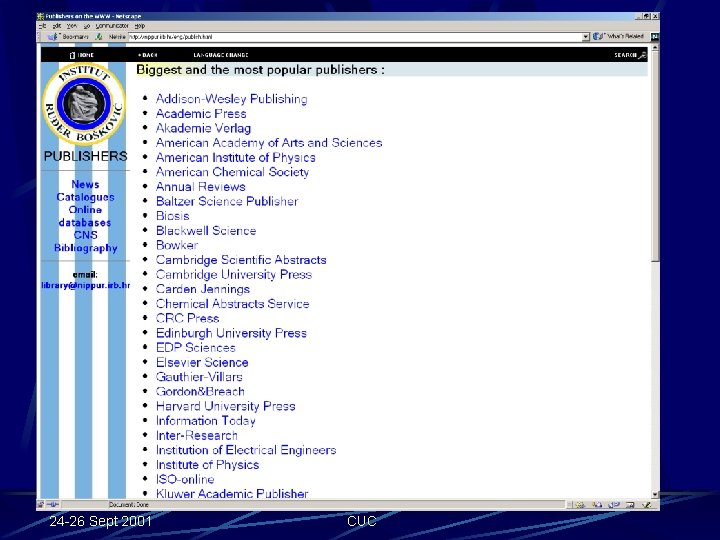The image size is (720, 540).
Task: Click the vertical scrollbar thumb
Action: tap(655, 156)
